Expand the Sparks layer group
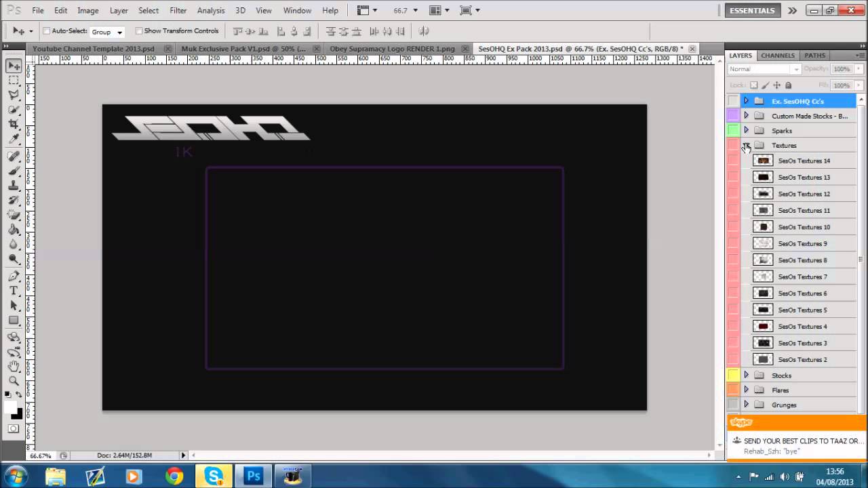 [746, 131]
